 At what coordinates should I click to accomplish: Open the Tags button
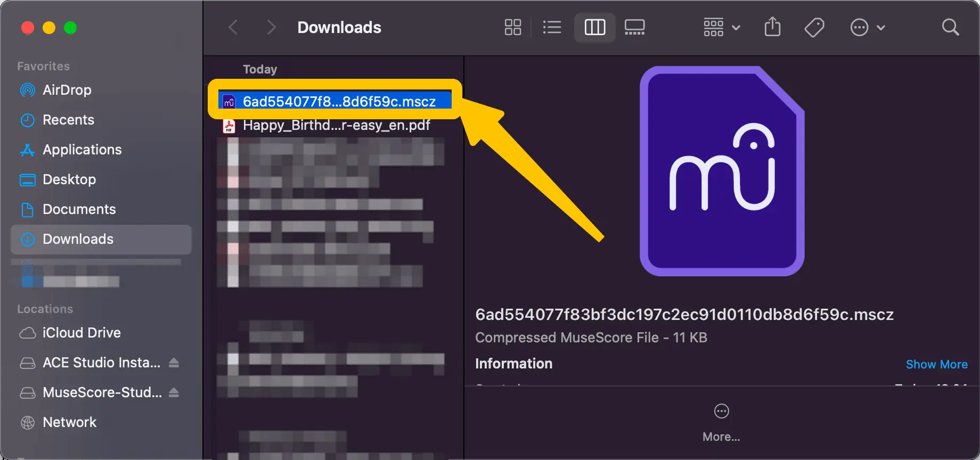pyautogui.click(x=814, y=27)
